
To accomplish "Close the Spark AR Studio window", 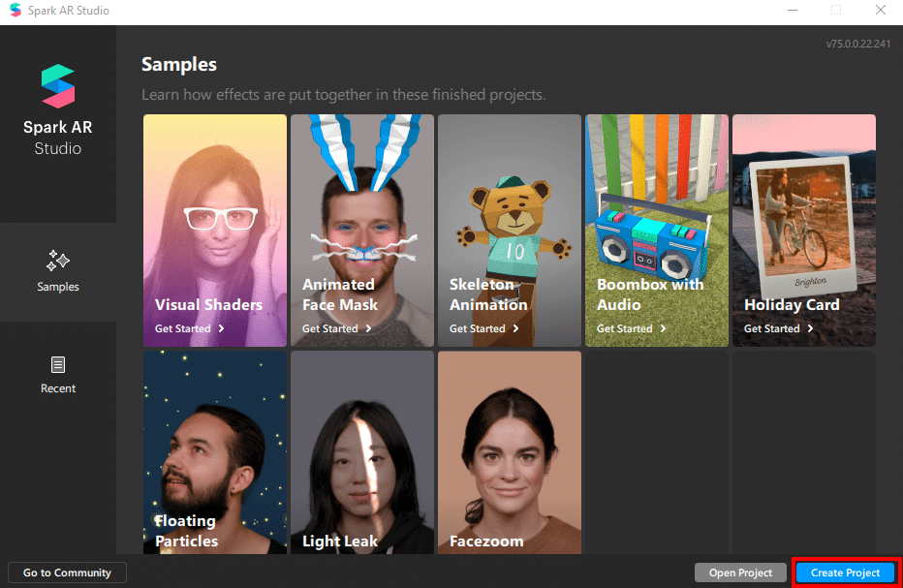I will 881,11.
